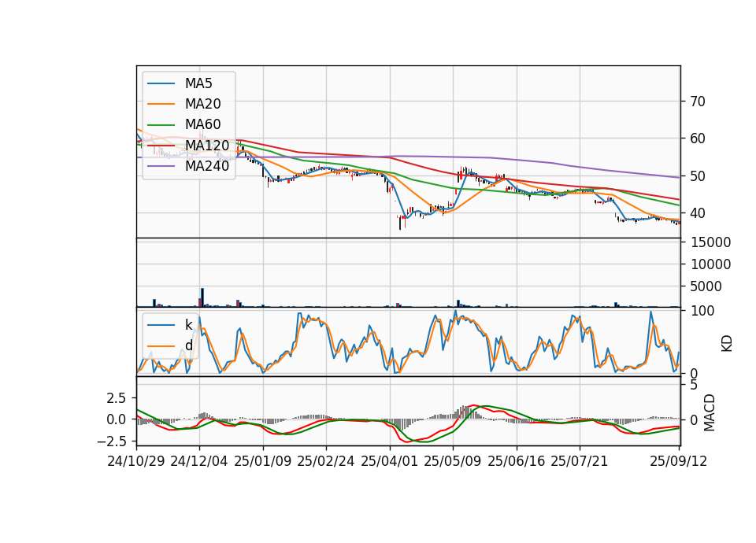Click the MACD axis title label
The width and height of the screenshot is (756, 543).
pos(710,412)
